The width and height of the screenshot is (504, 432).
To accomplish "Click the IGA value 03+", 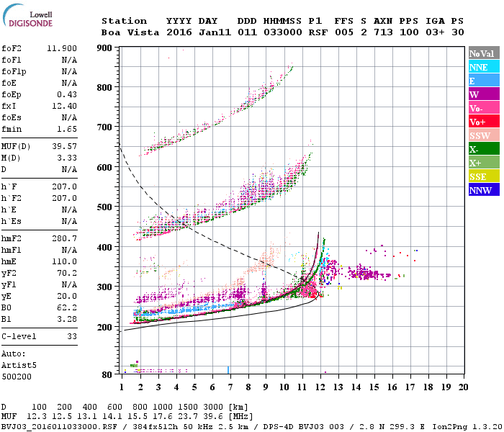I will tap(435, 32).
